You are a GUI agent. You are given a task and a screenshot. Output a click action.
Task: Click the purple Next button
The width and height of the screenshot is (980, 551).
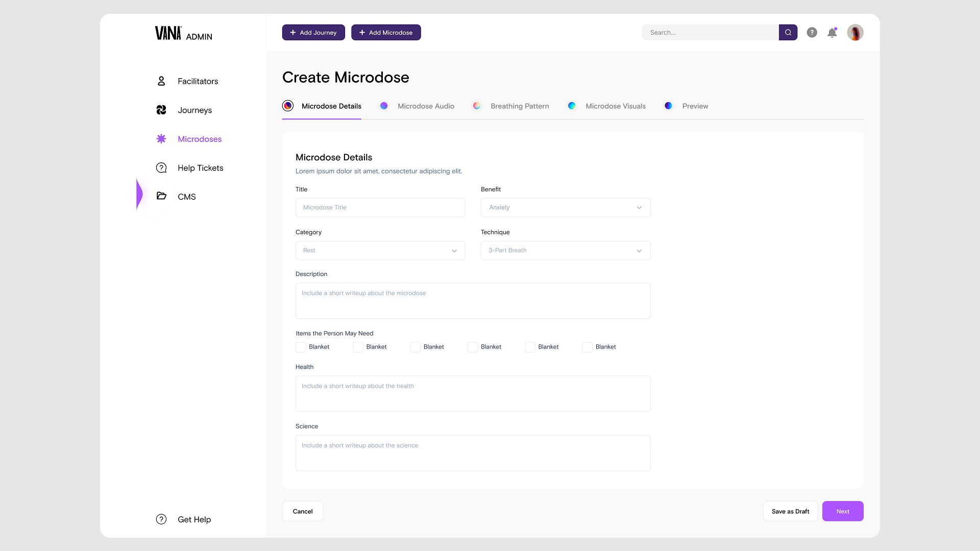(843, 511)
